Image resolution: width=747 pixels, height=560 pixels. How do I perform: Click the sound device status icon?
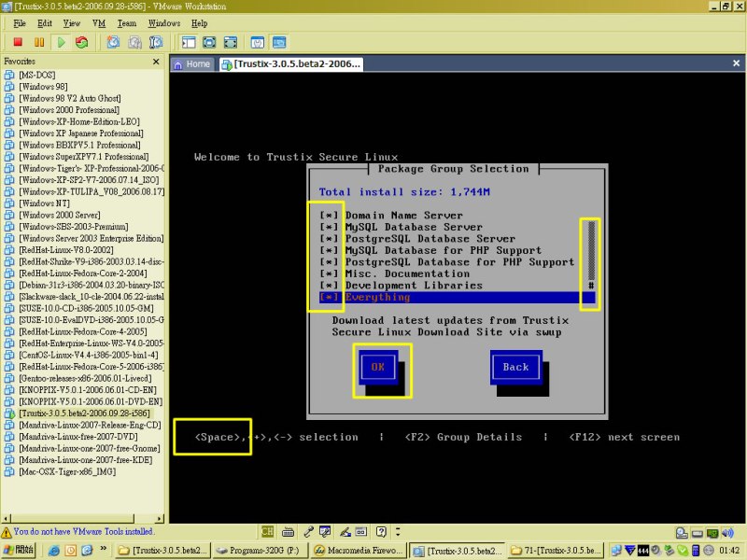(x=727, y=533)
